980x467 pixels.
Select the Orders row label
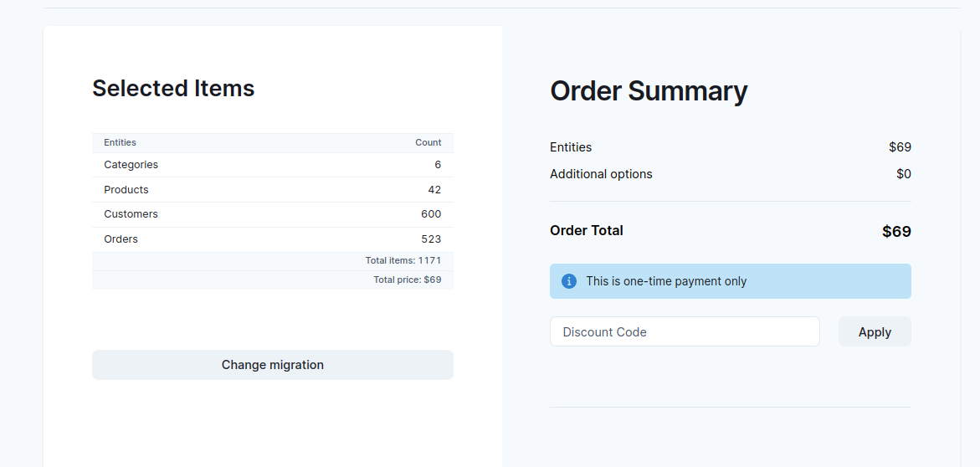(x=121, y=239)
